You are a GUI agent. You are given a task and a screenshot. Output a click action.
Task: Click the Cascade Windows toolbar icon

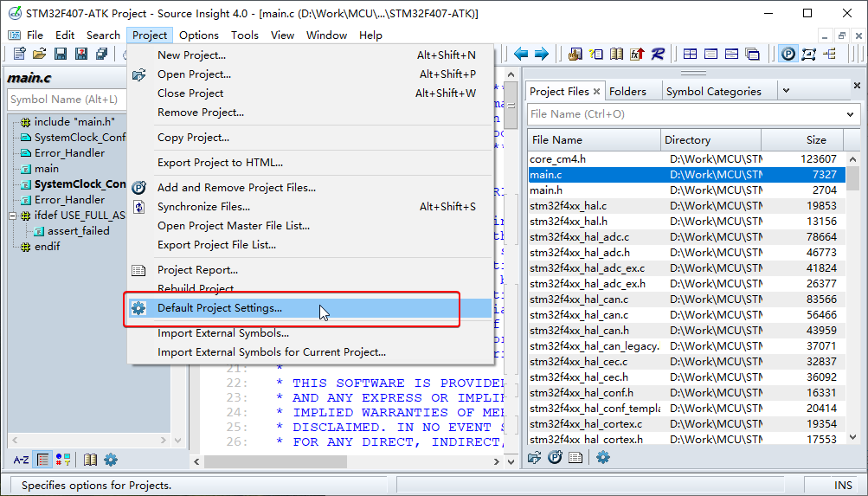pos(752,54)
